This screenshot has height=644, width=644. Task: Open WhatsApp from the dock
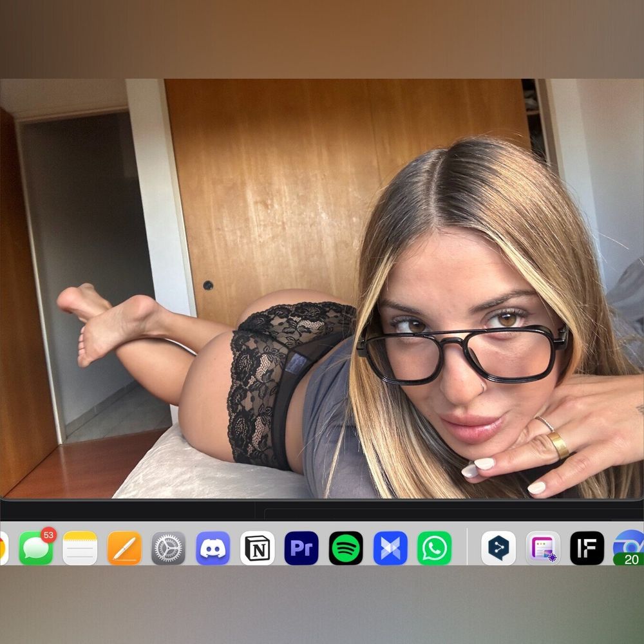coord(435,548)
